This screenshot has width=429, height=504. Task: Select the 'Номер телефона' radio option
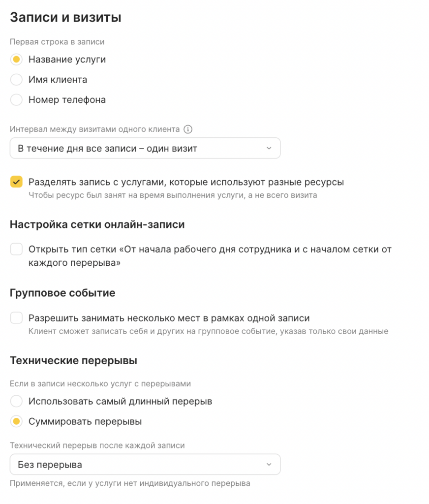[x=17, y=100]
